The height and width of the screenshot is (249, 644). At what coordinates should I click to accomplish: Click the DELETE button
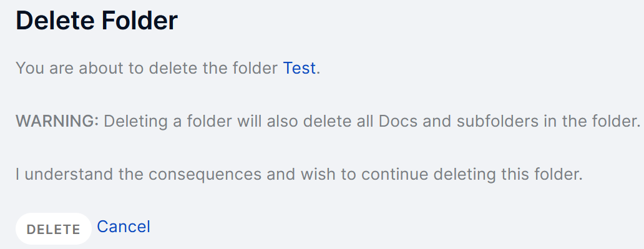point(54,229)
